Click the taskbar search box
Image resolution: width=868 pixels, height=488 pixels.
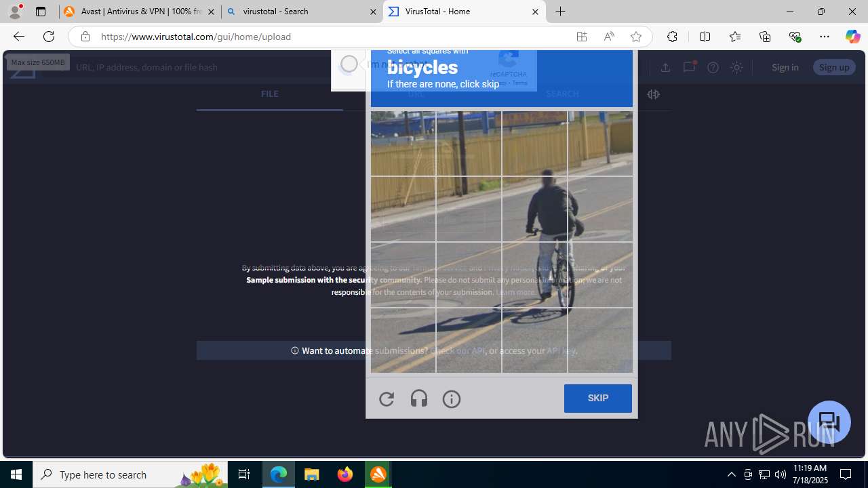point(130,474)
